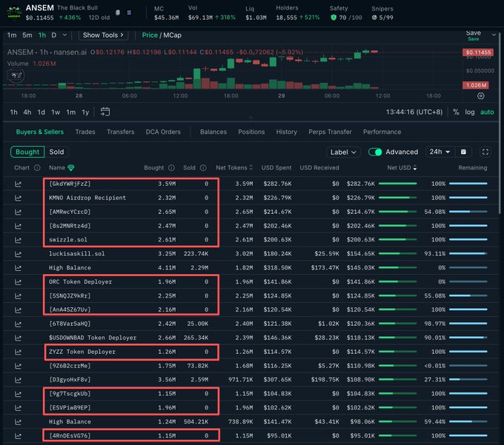Expand Show Tools panel
The height and width of the screenshot is (445, 504).
(103, 36)
